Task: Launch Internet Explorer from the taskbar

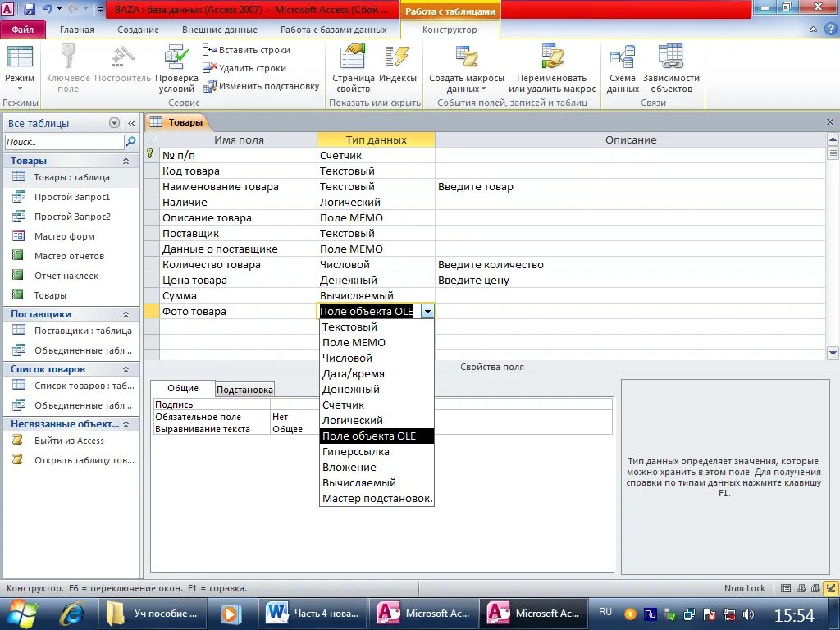Action: (72, 614)
